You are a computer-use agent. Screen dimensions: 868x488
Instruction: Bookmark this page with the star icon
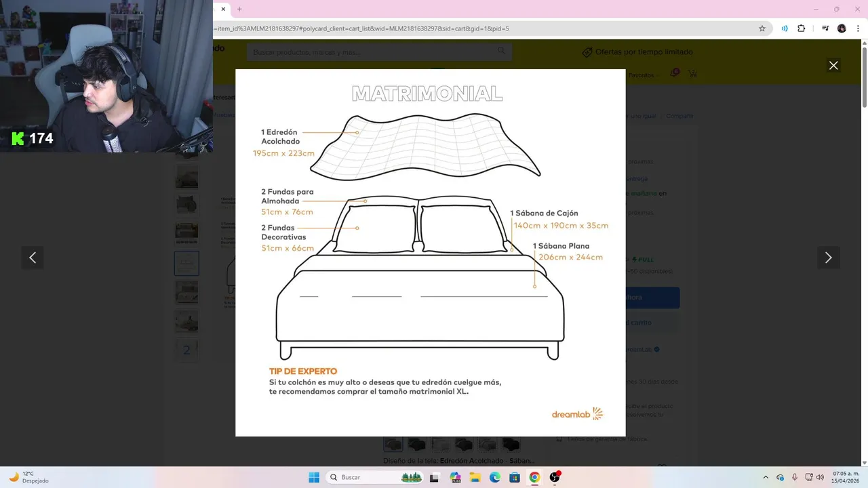(x=762, y=28)
